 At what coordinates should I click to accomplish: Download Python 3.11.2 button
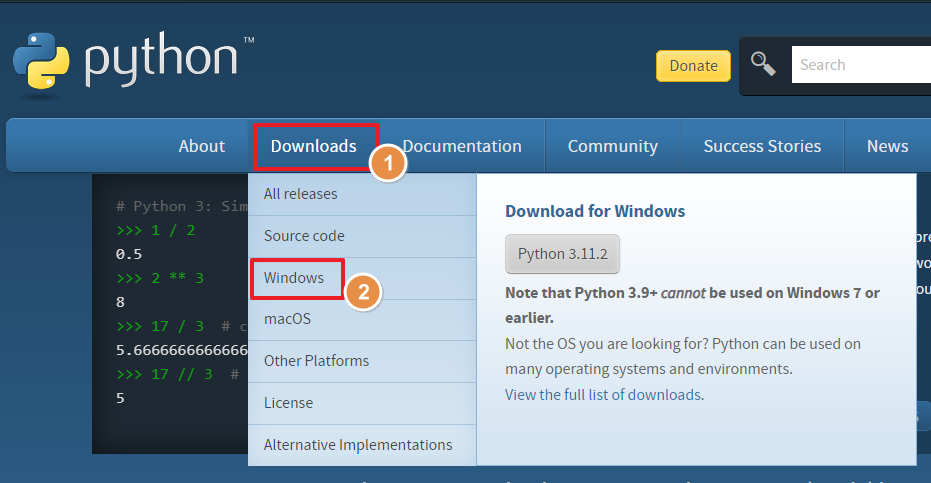562,254
